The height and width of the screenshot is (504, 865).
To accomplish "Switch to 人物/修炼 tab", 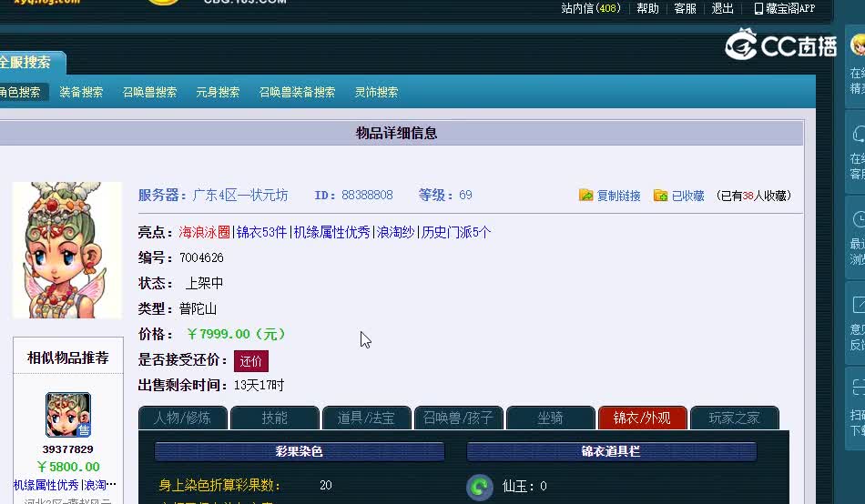I will coord(183,418).
